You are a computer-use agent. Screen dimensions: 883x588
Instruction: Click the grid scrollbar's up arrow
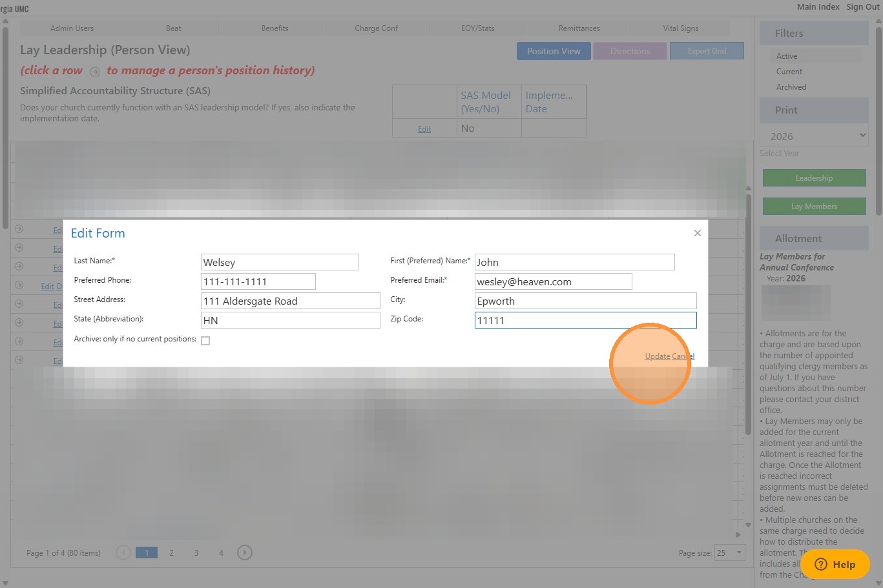click(748, 188)
